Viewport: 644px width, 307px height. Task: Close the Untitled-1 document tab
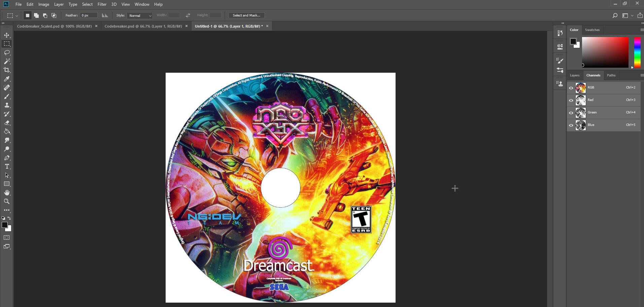[267, 26]
